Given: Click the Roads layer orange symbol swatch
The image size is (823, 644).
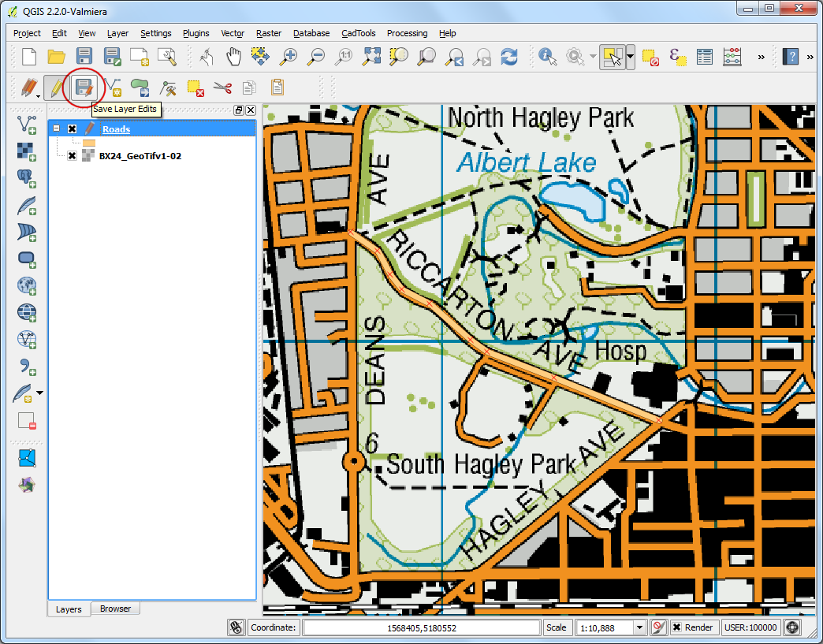Looking at the screenshot, I should pos(89,143).
